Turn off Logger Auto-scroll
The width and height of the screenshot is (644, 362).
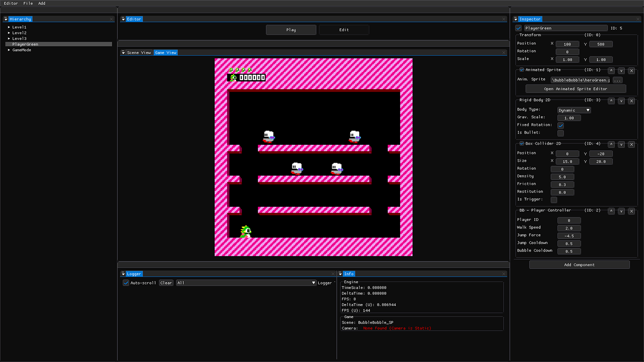(x=126, y=283)
